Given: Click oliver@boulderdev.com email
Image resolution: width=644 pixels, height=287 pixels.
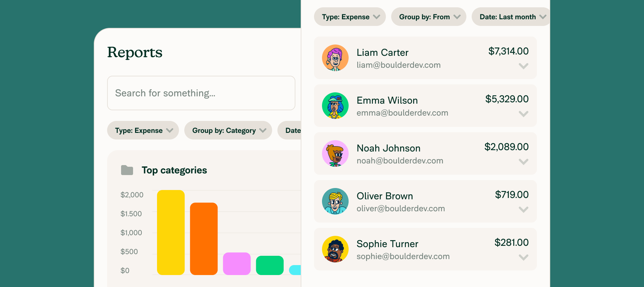Looking at the screenshot, I should click(x=401, y=209).
